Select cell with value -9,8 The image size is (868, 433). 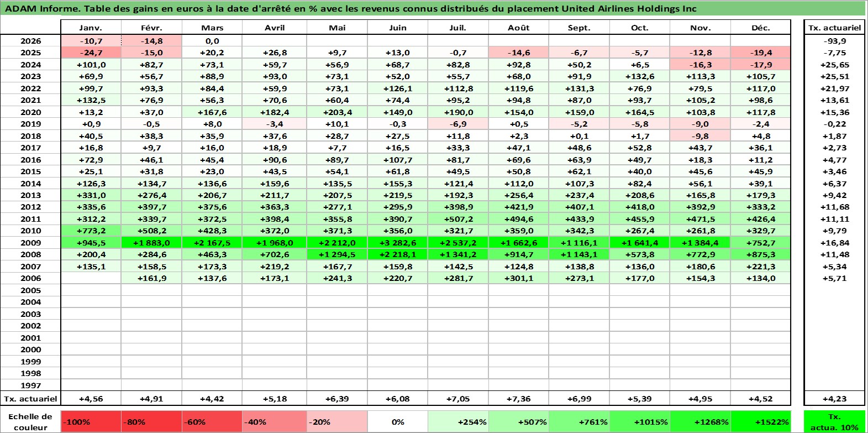click(701, 136)
